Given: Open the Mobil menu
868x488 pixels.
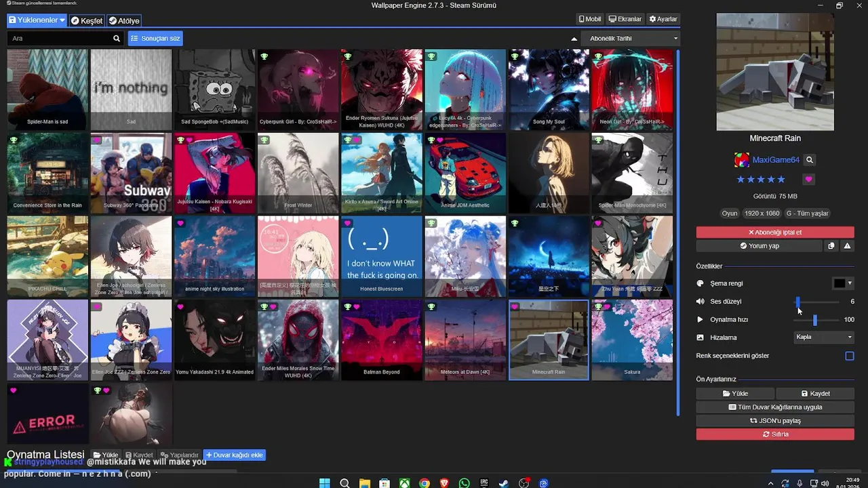Looking at the screenshot, I should point(589,19).
